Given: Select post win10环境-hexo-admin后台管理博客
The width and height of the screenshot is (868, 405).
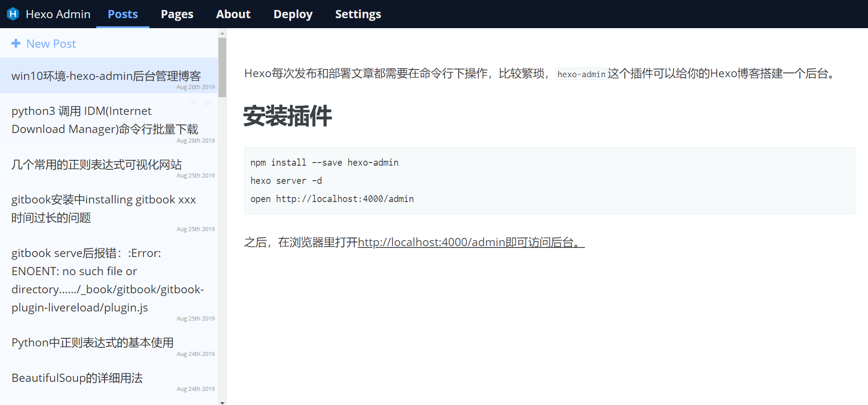Looking at the screenshot, I should coord(109,75).
